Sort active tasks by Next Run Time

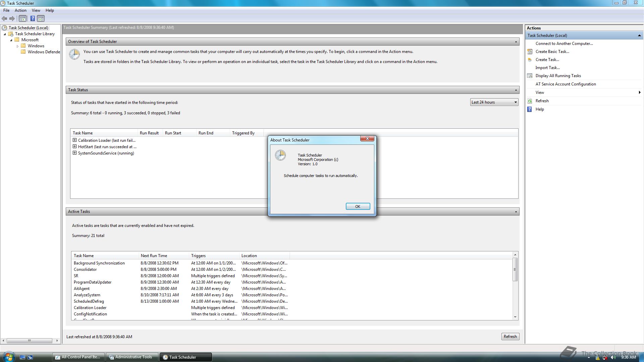tap(163, 256)
